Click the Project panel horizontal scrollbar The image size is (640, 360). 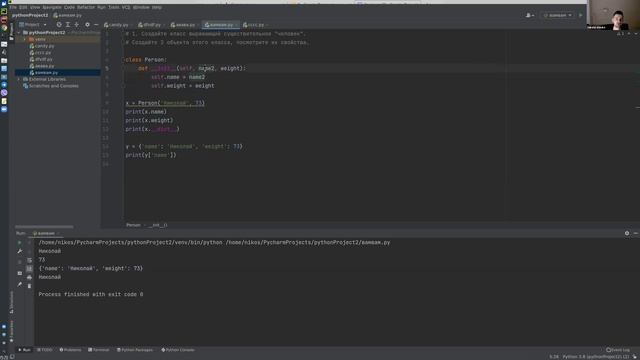point(44,227)
